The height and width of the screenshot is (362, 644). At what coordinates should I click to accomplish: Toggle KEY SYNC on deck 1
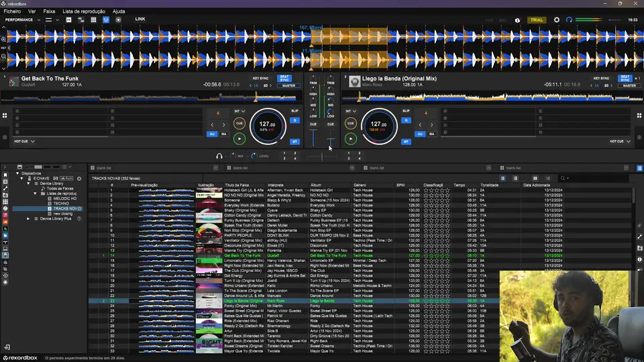pyautogui.click(x=260, y=78)
